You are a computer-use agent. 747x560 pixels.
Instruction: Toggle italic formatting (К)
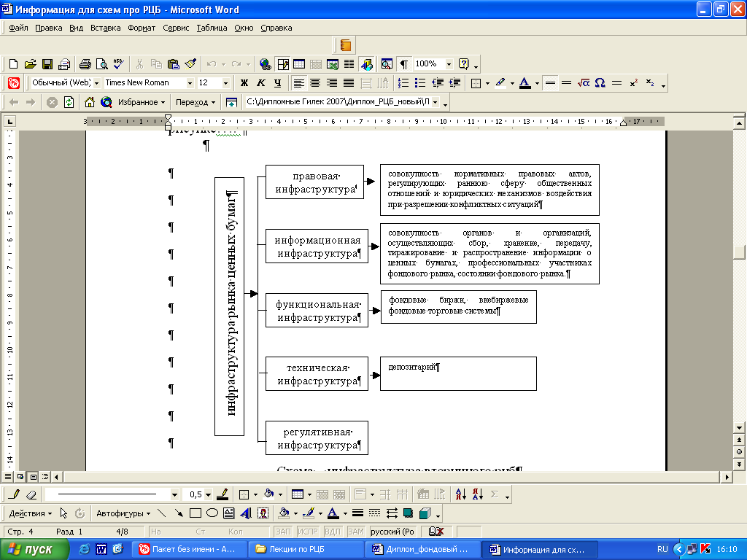coord(261,83)
